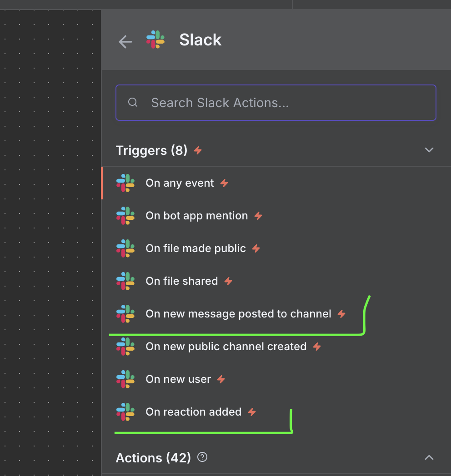Image resolution: width=451 pixels, height=476 pixels.
Task: Click the Slack icon beside On any event
Action: (125, 183)
